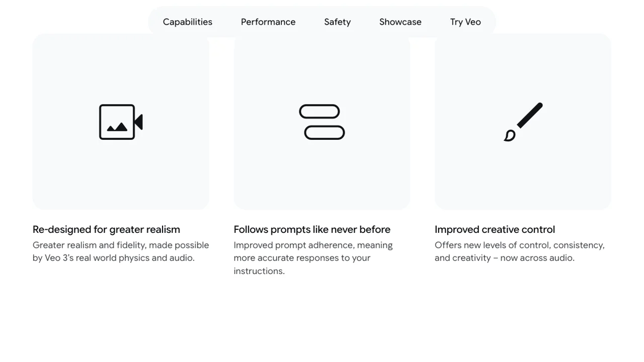Switch to the Performance section

[268, 22]
